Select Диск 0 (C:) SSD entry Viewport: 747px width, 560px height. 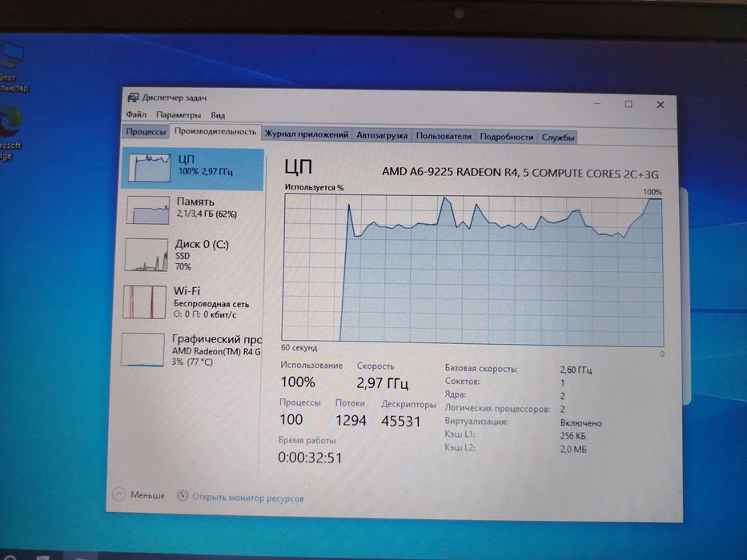(x=191, y=255)
